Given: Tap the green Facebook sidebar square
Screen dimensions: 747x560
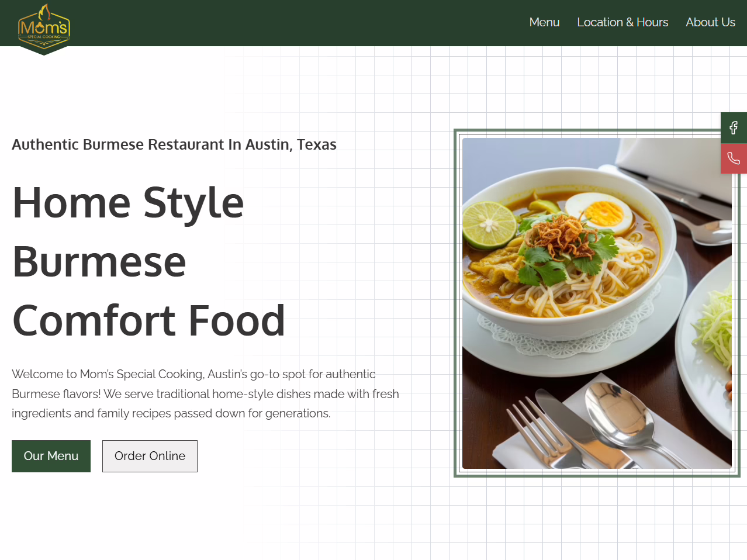Looking at the screenshot, I should [x=734, y=127].
